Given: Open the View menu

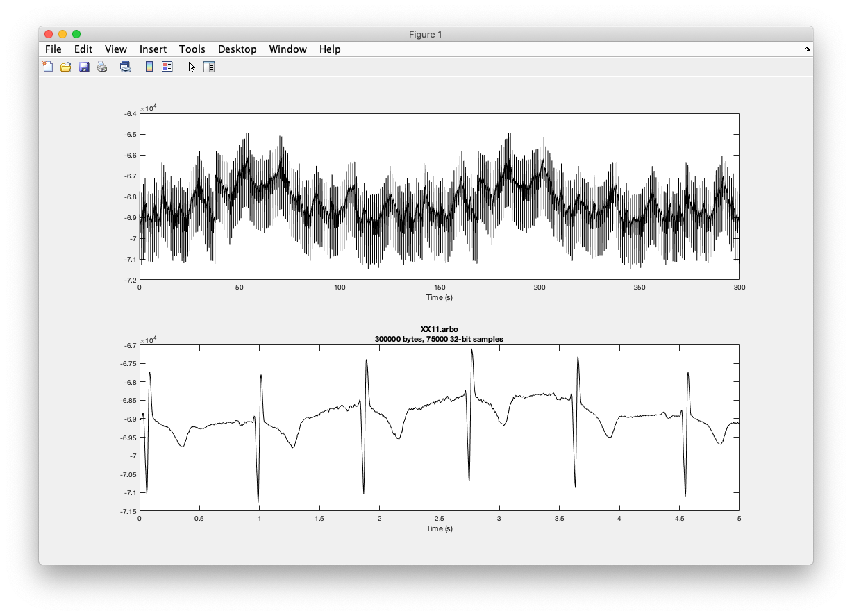Looking at the screenshot, I should click(x=116, y=49).
